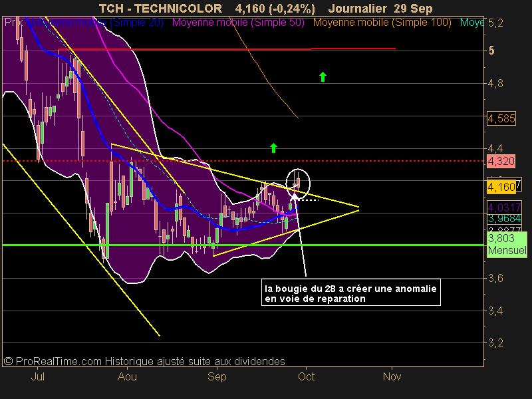Click the green 3,803 Mensuel label
Screen dimensions: 532x399
click(507, 244)
